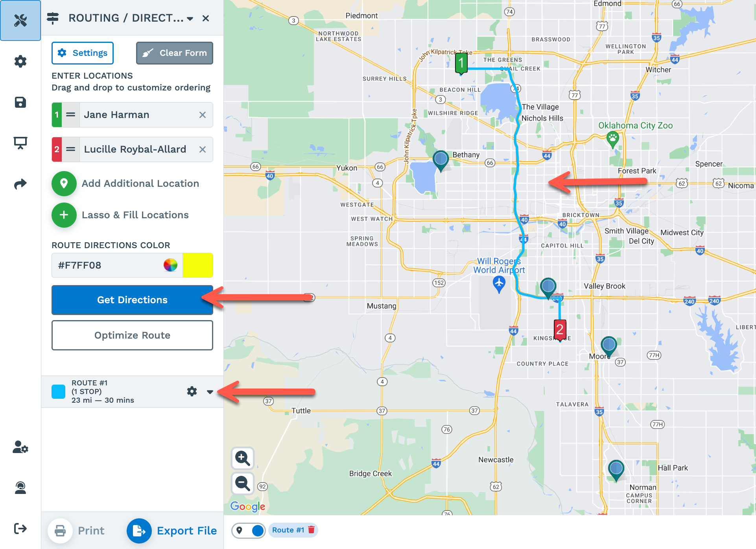The height and width of the screenshot is (549, 756).
Task: Click the share arrow sidebar icon
Action: point(20,184)
